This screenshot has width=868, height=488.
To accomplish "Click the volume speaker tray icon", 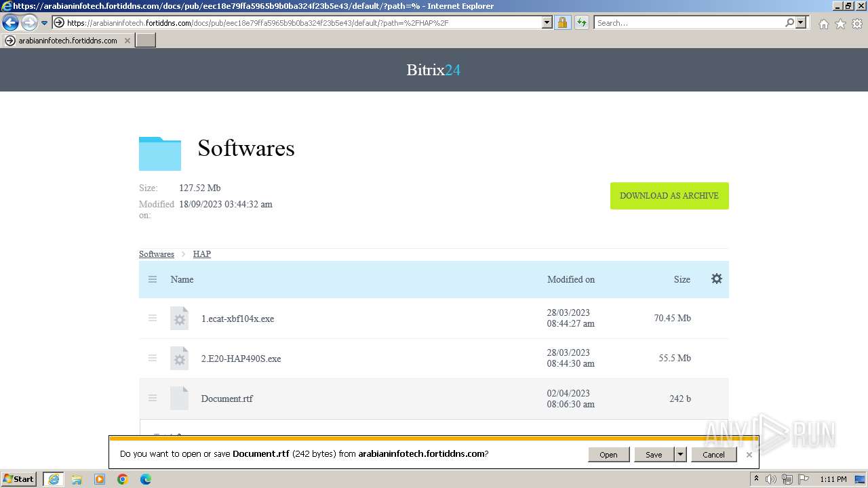I will tap(770, 479).
